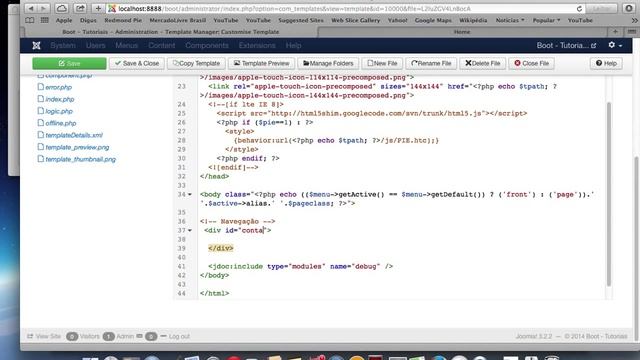Image resolution: width=640 pixels, height=360 pixels.
Task: Click the Admin count badge
Action: (x=109, y=336)
